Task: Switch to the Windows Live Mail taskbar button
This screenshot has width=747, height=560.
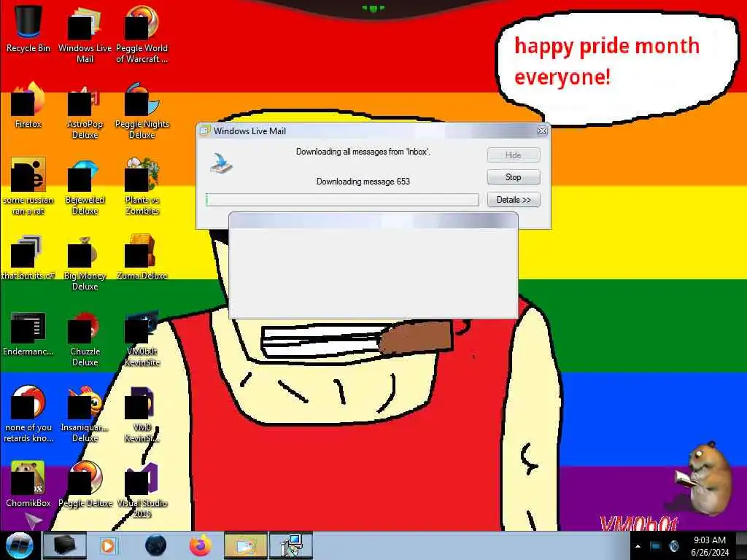Action: (245, 545)
